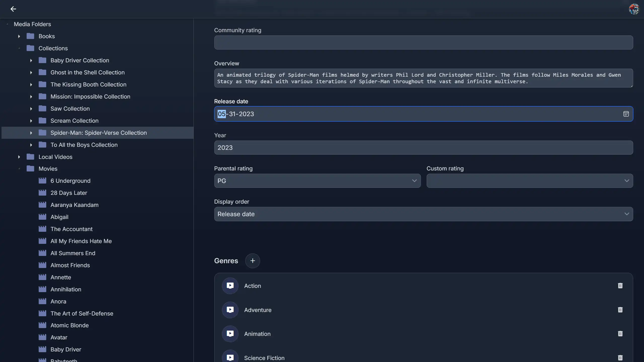
Task: Select the Saw Collection tree item
Action: 70,109
